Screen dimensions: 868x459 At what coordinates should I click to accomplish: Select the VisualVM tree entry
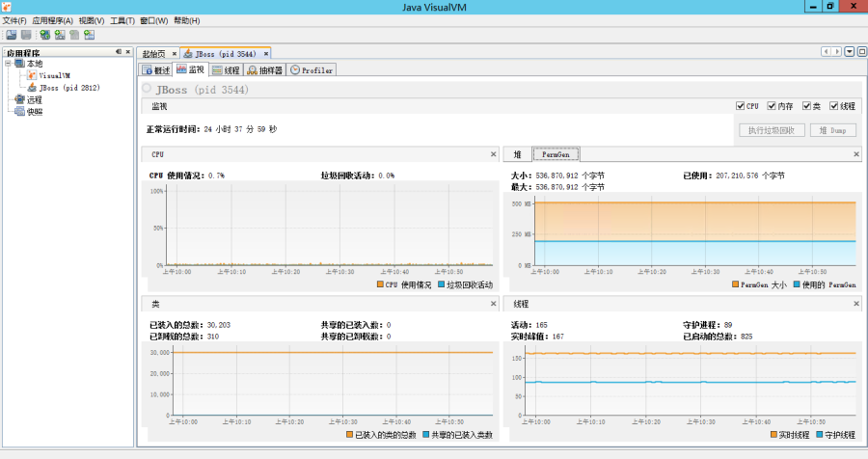54,75
